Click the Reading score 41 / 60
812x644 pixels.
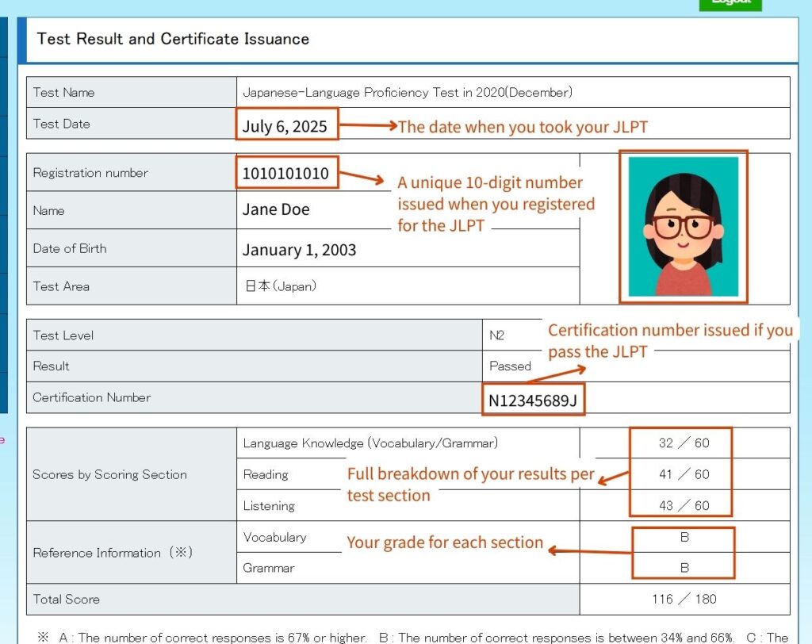[684, 474]
